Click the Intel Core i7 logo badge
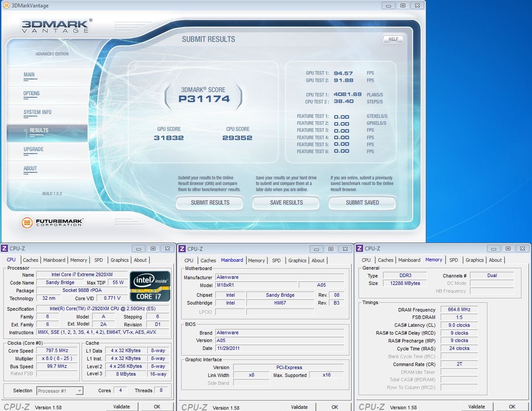The height and width of the screenshot is (411, 532). (x=150, y=286)
